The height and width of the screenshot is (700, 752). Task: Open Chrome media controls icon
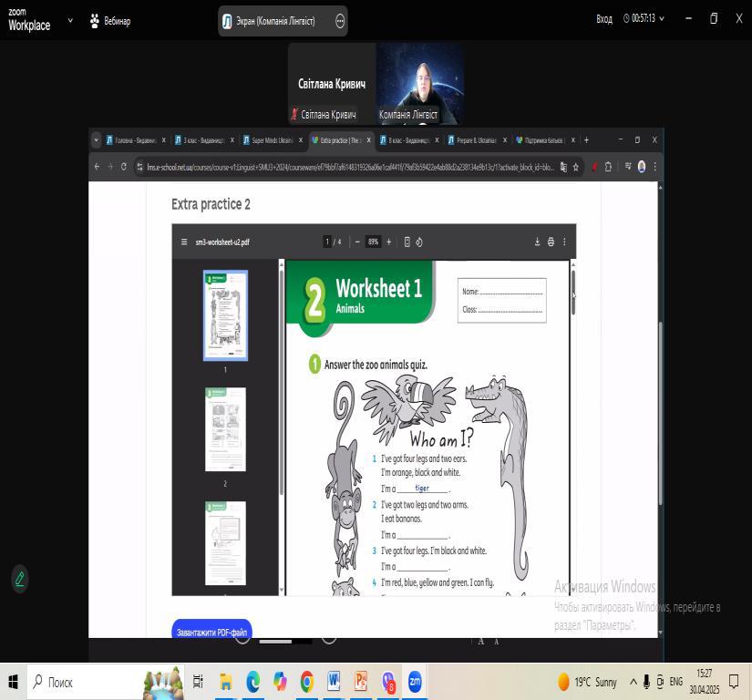coord(628,167)
